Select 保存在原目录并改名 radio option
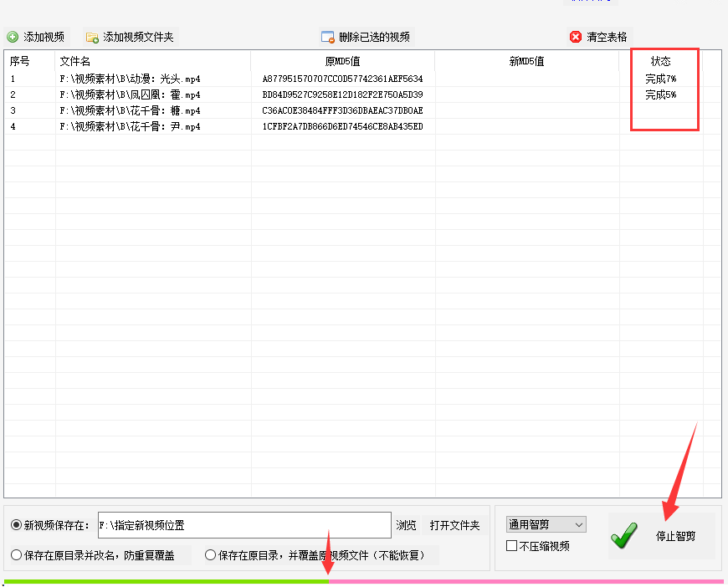This screenshot has width=728, height=587. pos(16,554)
